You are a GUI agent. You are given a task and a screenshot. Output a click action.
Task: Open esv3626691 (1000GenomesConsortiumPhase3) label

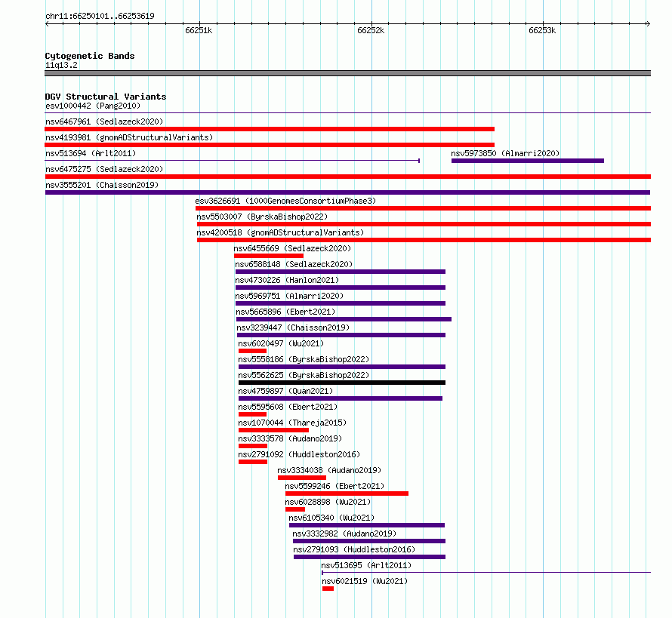tap(285, 201)
